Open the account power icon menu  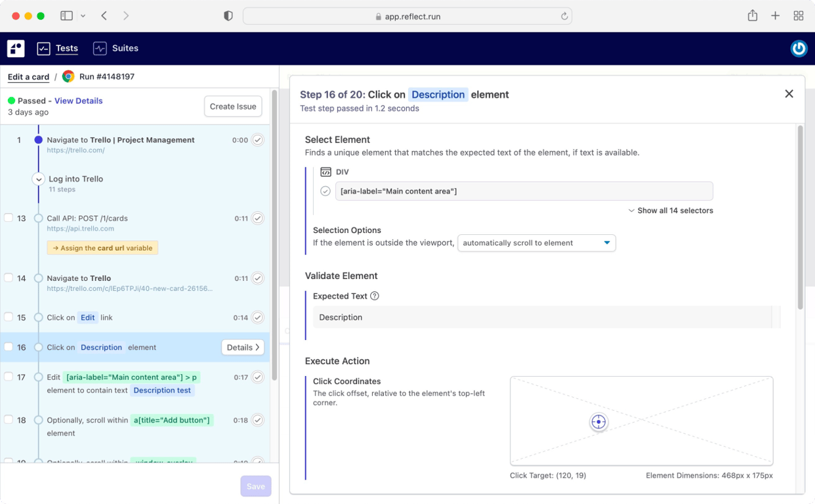799,49
